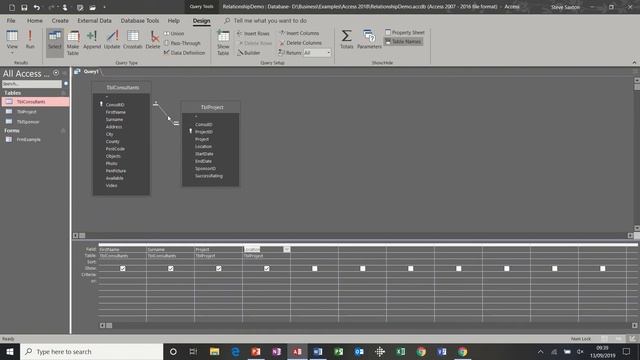Click the Union query option
Screen dimensions: 640x360
(x=174, y=33)
